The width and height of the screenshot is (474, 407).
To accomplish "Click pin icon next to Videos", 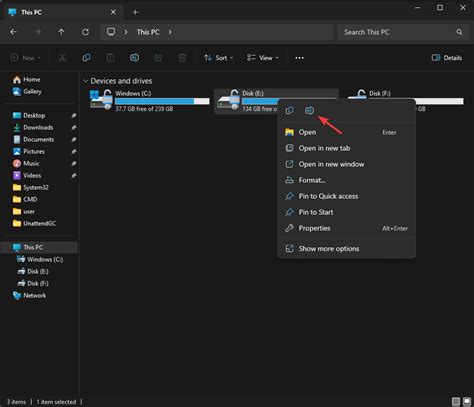I will 73,175.
